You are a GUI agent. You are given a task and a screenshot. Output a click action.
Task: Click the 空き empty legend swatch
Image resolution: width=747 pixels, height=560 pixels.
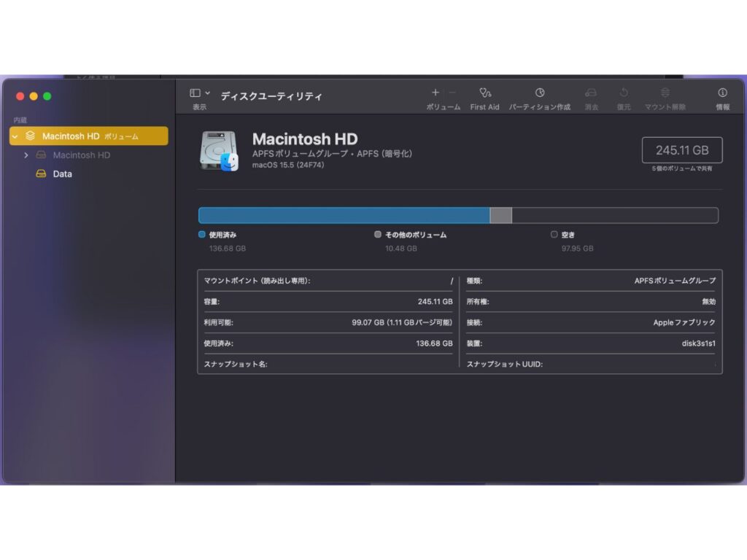[x=554, y=234]
